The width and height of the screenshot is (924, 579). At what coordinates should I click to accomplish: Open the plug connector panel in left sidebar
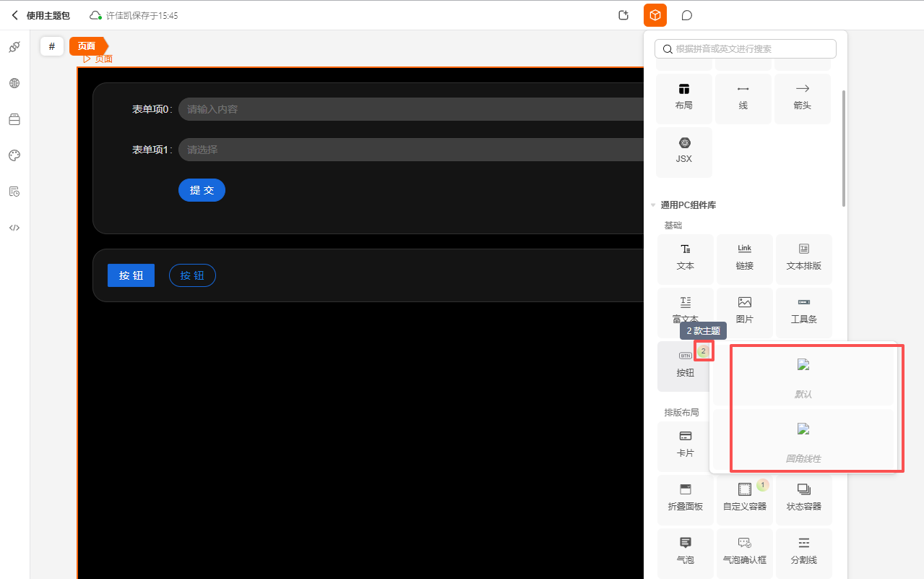pyautogui.click(x=14, y=47)
